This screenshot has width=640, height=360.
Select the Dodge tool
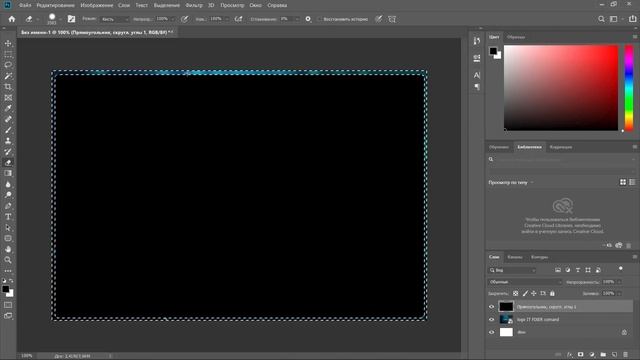pos(8,195)
